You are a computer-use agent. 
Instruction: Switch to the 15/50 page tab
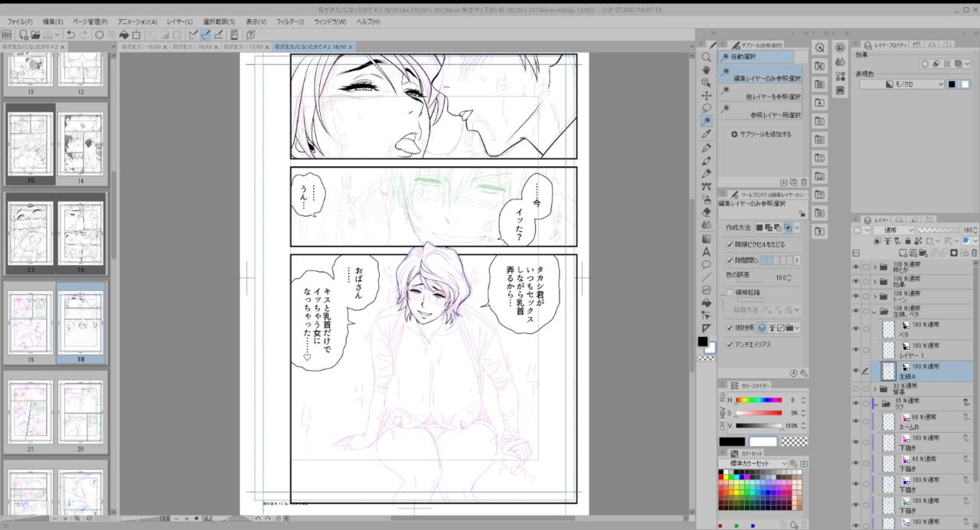[141, 47]
